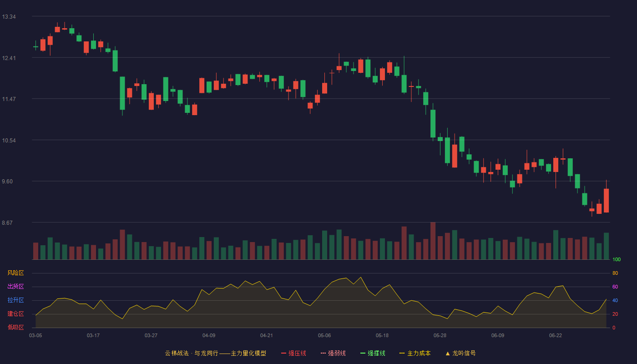The height and width of the screenshot is (364, 637).
Task: Click the 低吸区 zone label
Action: pyautogui.click(x=15, y=327)
